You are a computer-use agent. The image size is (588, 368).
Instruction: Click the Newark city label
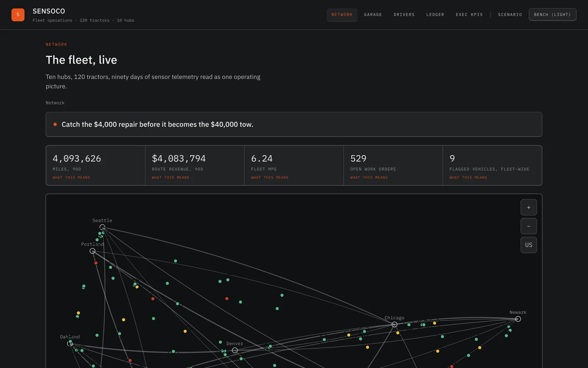(518, 312)
